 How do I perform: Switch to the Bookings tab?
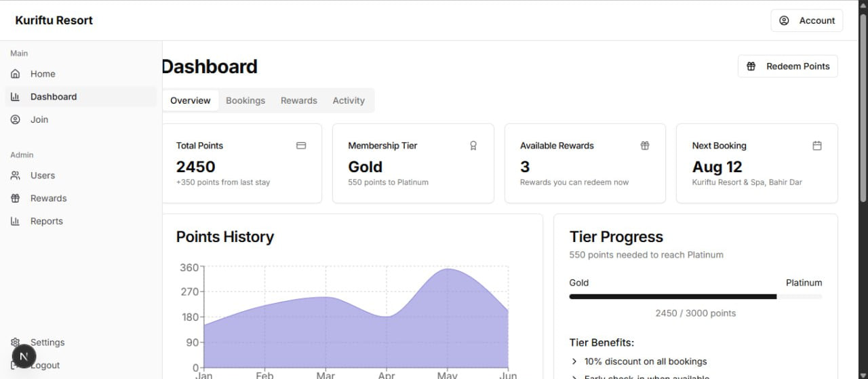245,100
